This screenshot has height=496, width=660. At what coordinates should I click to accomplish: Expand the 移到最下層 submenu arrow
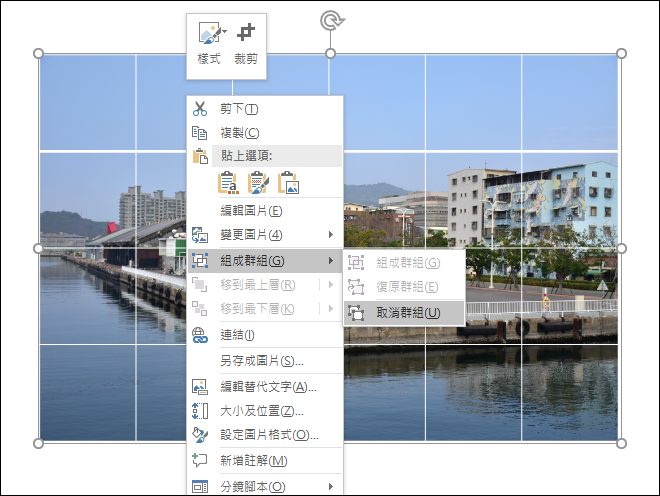pos(331,309)
